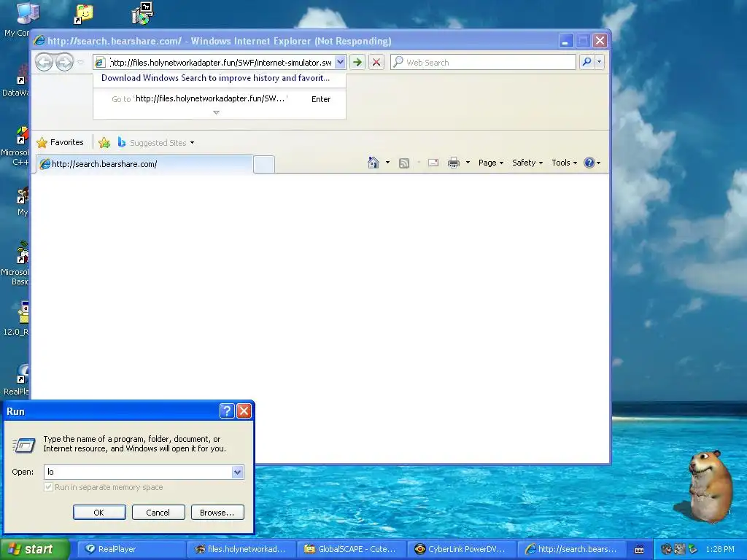Open the Page menu

click(x=491, y=163)
